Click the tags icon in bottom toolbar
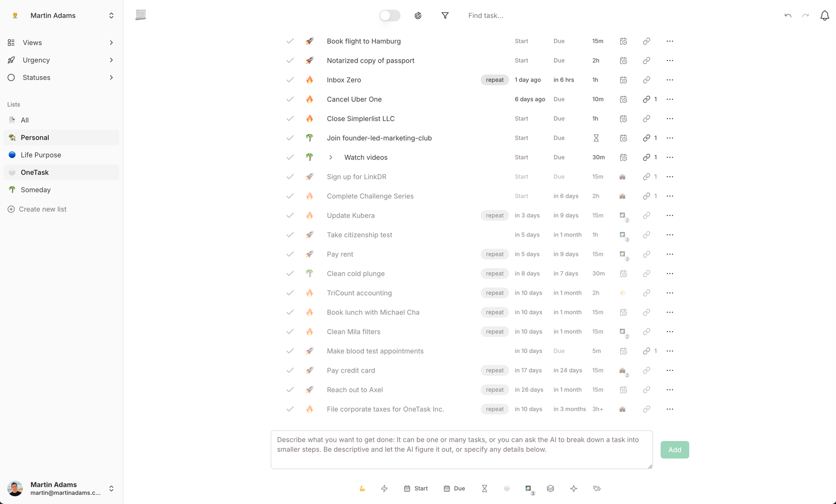The image size is (836, 504). pos(597,488)
